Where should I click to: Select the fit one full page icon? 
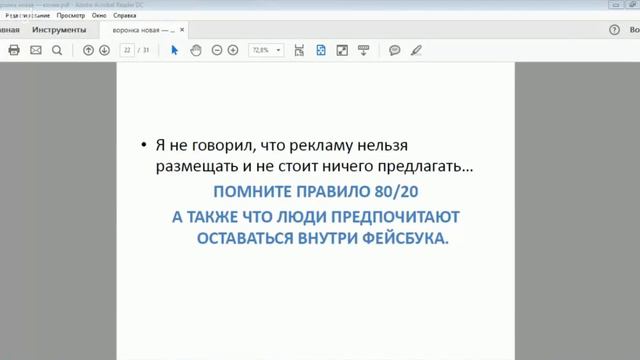click(x=321, y=50)
